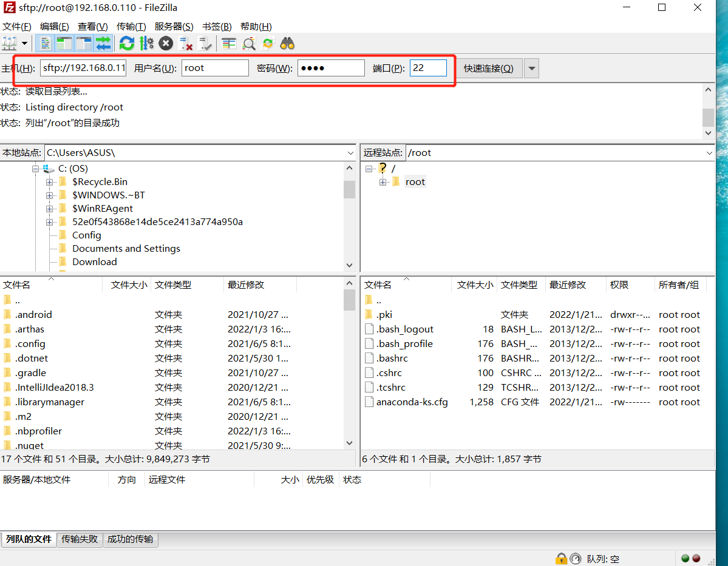Screen dimensions: 728x566
Task: Select the Download folder in local tree
Action: coord(94,262)
